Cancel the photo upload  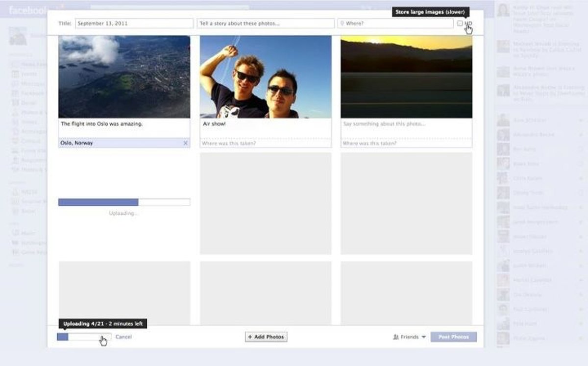(123, 337)
